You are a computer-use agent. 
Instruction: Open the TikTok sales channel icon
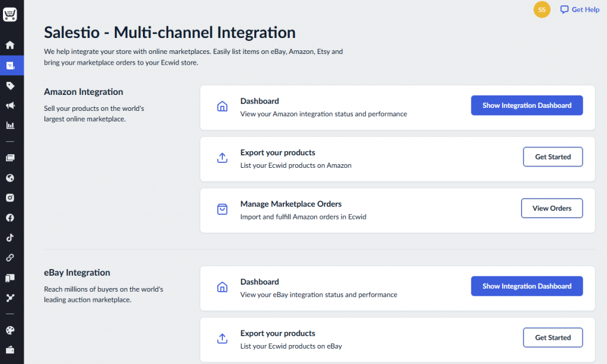click(10, 238)
